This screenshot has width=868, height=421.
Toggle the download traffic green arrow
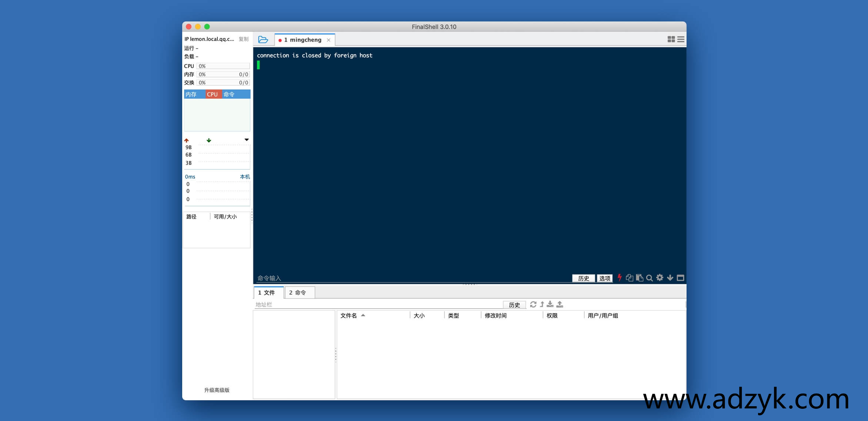tap(209, 140)
